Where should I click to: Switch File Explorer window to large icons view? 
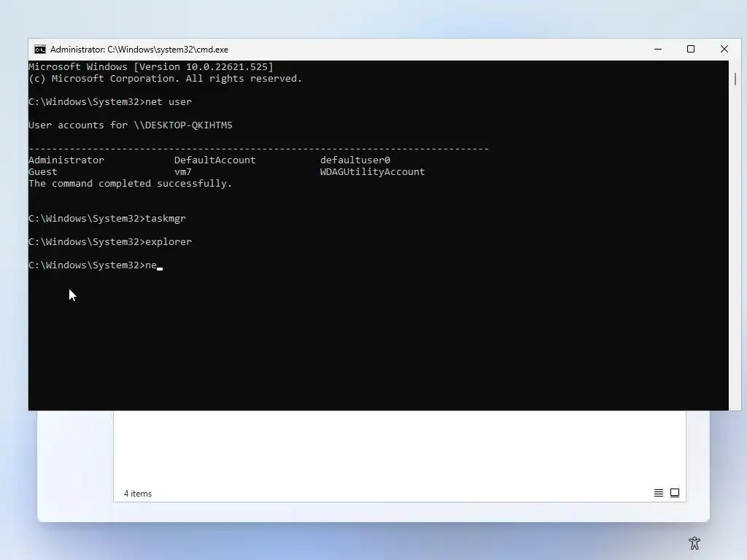tap(675, 493)
